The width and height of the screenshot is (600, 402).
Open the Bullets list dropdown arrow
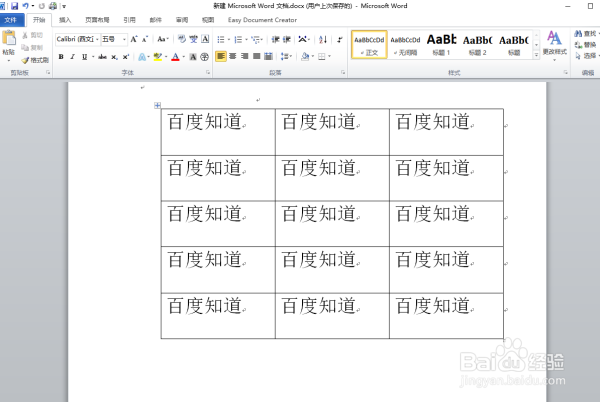click(229, 40)
